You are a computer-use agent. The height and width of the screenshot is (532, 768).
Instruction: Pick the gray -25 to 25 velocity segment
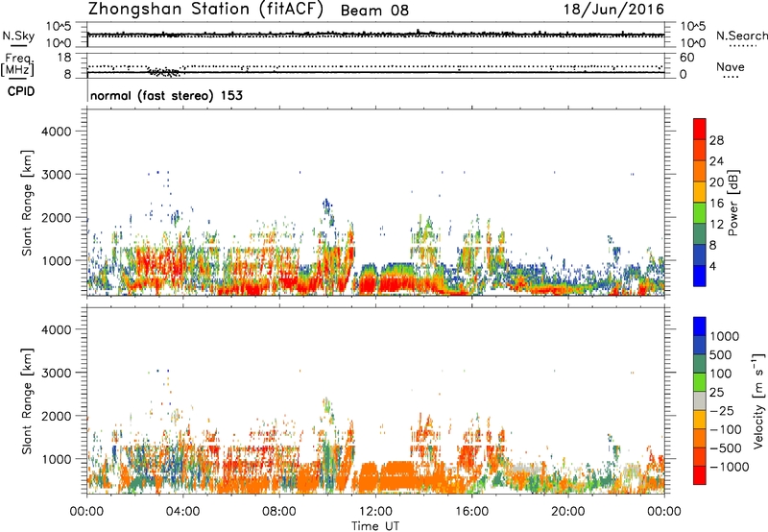click(x=700, y=401)
